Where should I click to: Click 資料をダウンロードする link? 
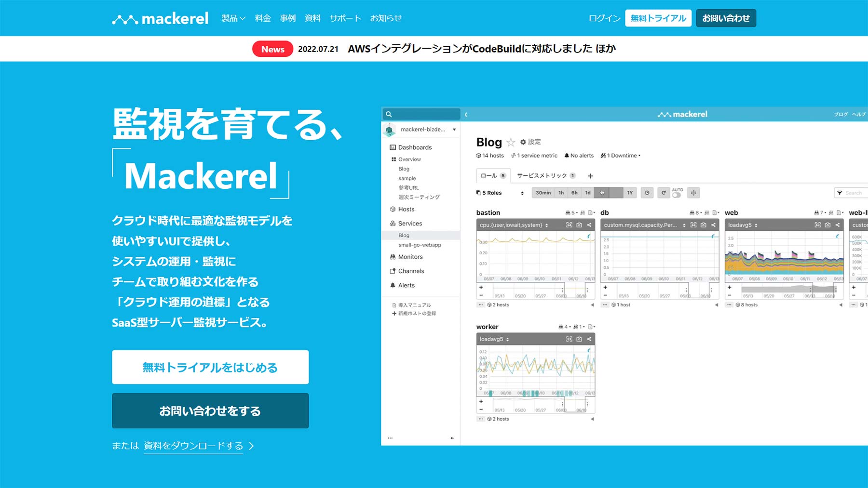point(193,446)
